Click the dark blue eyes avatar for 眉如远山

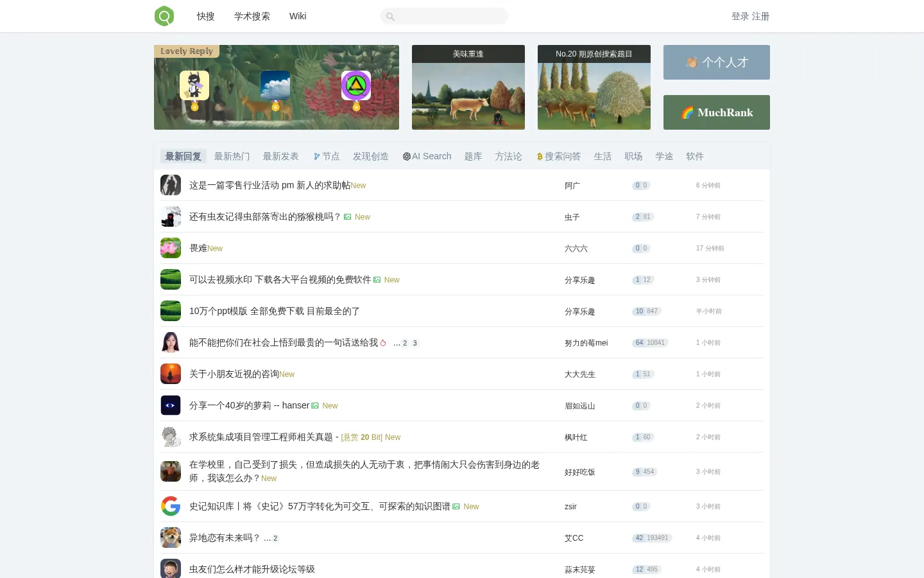tap(171, 405)
